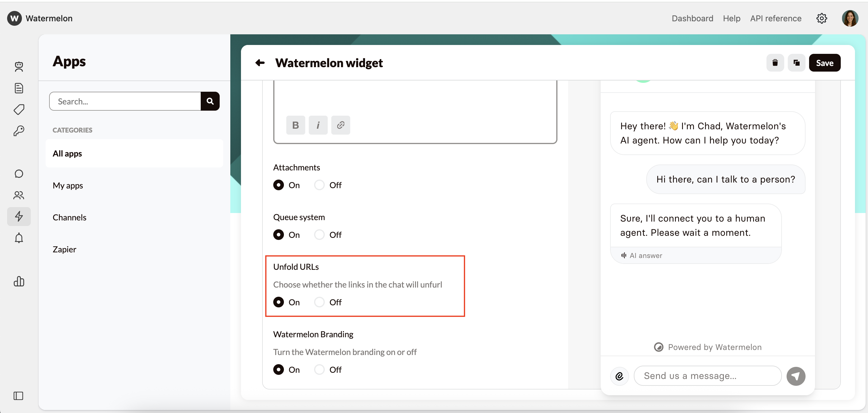This screenshot has height=413, width=868.
Task: Select the Channels category
Action: point(69,217)
